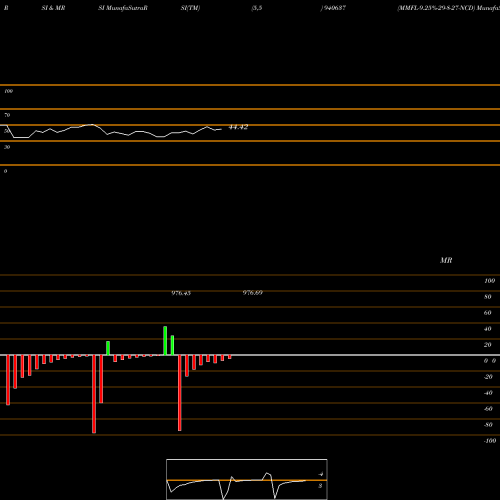Click the MR axis label -20
This screenshot has height=500, width=500.
[x=488, y=377]
